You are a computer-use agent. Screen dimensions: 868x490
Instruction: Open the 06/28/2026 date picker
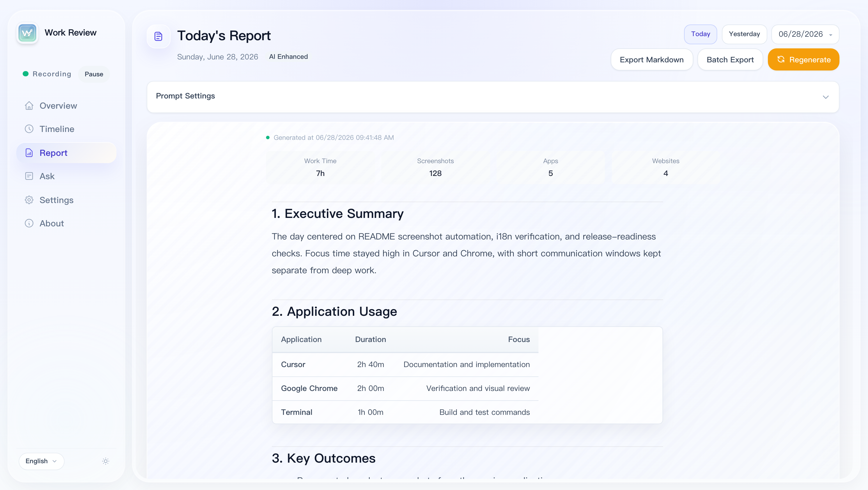tap(805, 34)
